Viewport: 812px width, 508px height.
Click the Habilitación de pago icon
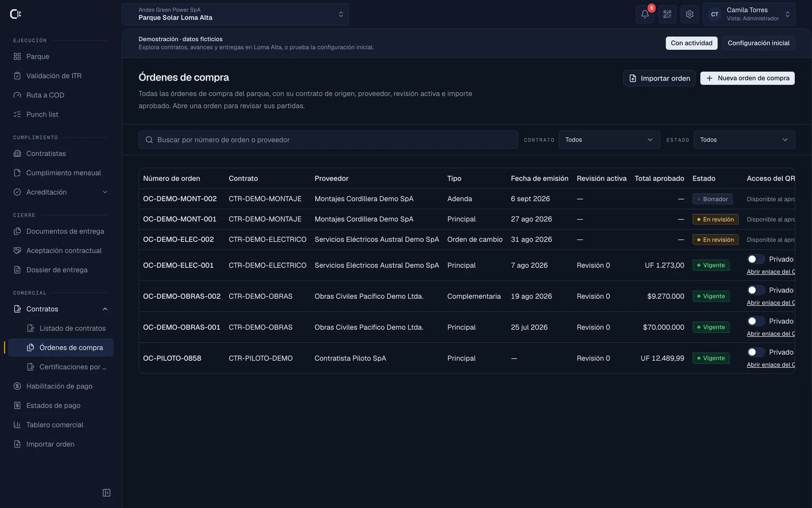coord(17,386)
